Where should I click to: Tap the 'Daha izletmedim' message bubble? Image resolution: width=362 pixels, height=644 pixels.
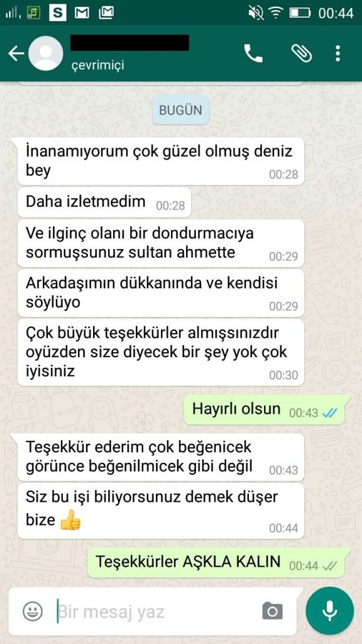point(104,203)
